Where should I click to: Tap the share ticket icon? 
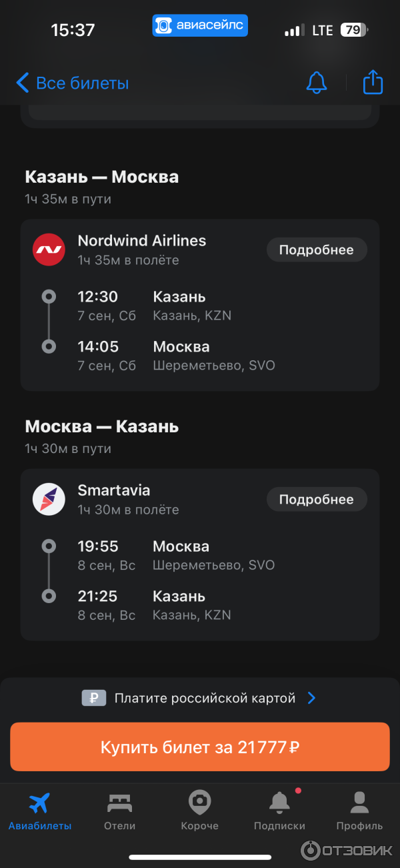pyautogui.click(x=373, y=83)
